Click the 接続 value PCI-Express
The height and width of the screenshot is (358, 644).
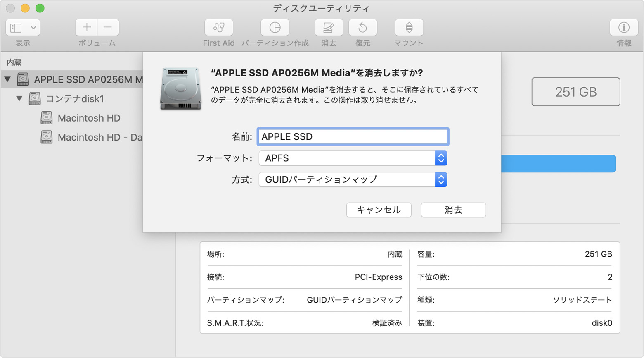coord(379,277)
